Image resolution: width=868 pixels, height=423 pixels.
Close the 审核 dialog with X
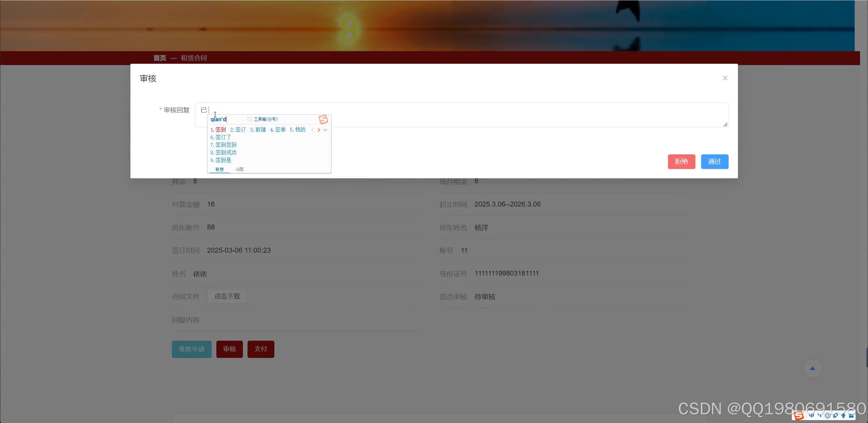(725, 78)
